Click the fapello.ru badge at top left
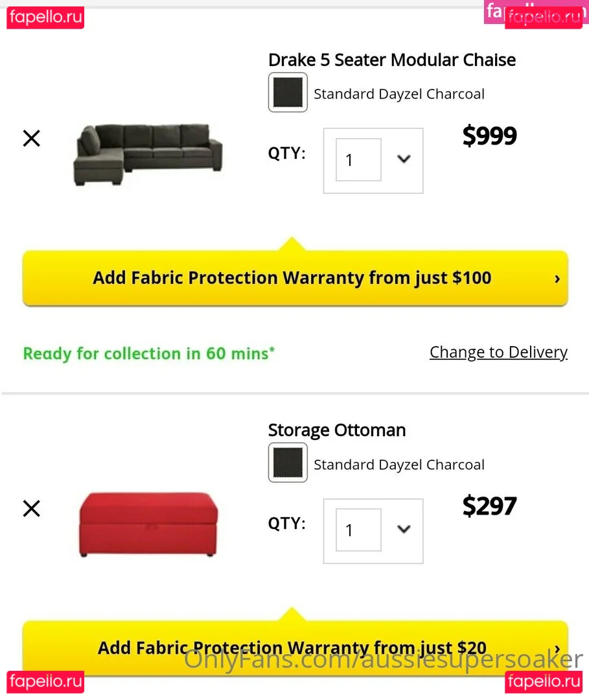 coord(45,17)
